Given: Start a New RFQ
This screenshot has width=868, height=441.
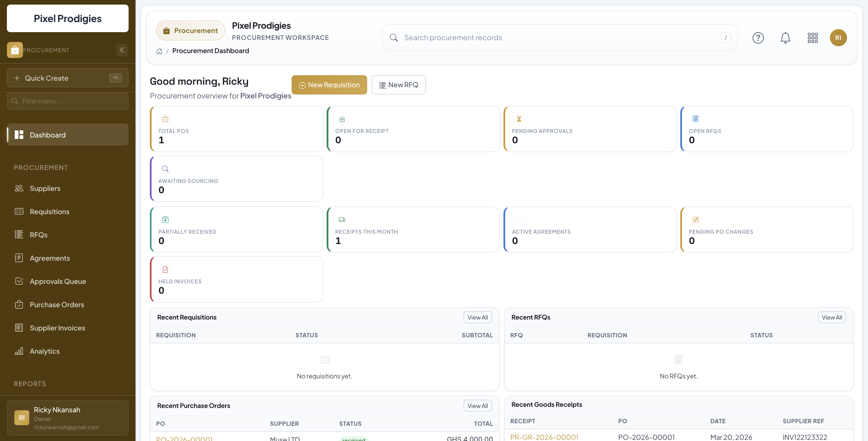Looking at the screenshot, I should click(x=399, y=85).
